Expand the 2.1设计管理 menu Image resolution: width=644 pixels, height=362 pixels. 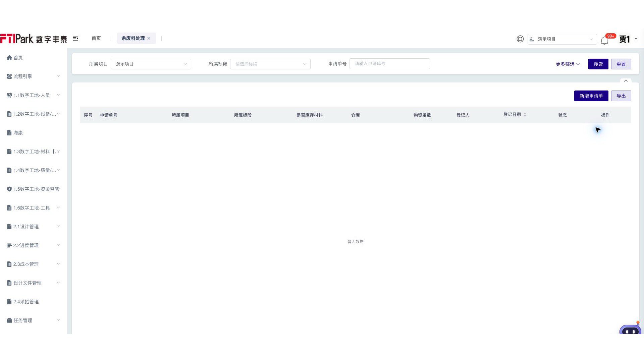58,226
